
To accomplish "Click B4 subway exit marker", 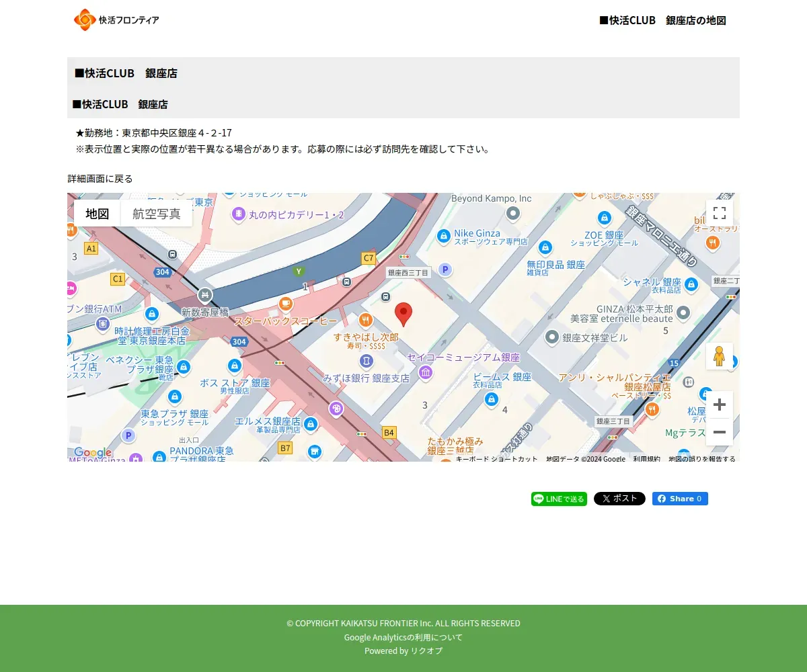I will 389,432.
